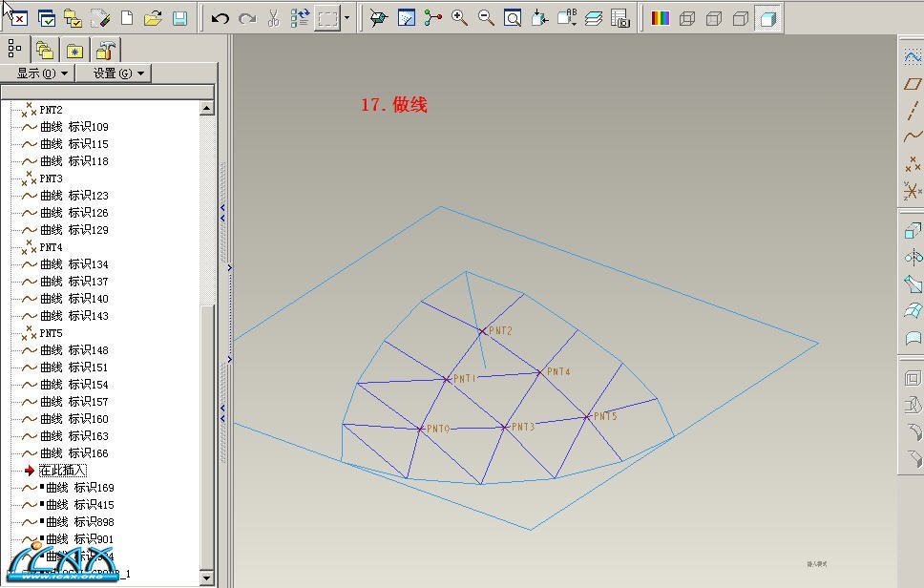Screen dimensions: 924x588
Task: Select the datum point tool
Action: pyautogui.click(x=913, y=164)
